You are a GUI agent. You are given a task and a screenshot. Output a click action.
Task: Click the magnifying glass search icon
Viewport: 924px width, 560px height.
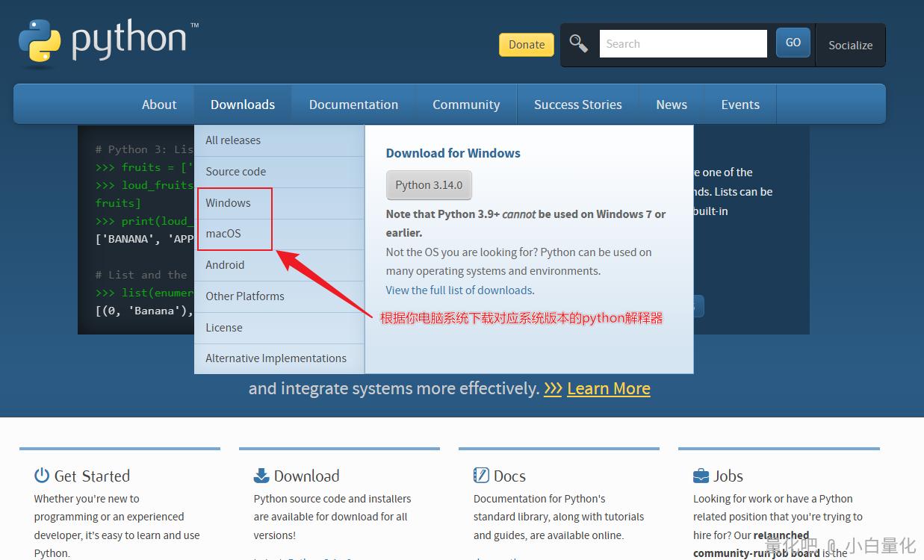578,43
